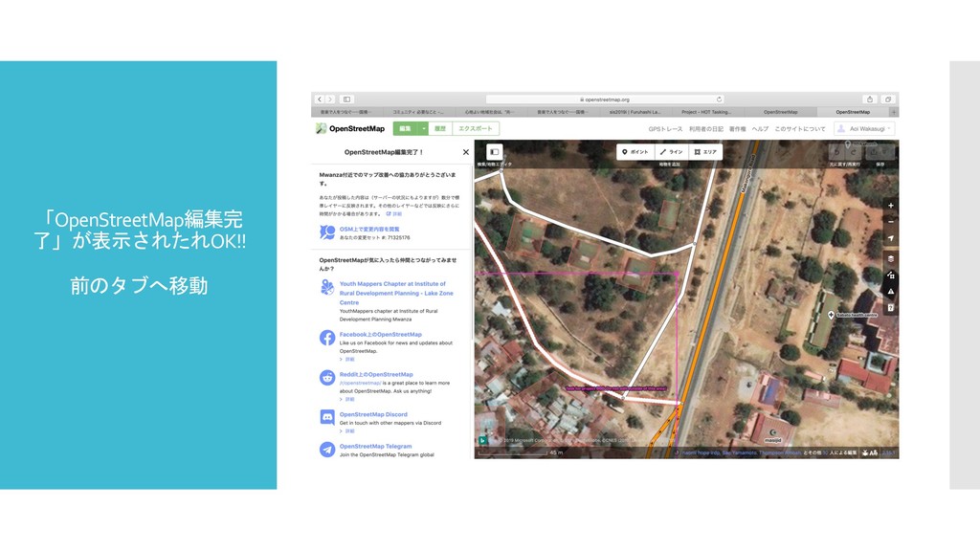980x551 pixels.
Task: Show all tabs with the tab overview icon
Action: [x=887, y=99]
